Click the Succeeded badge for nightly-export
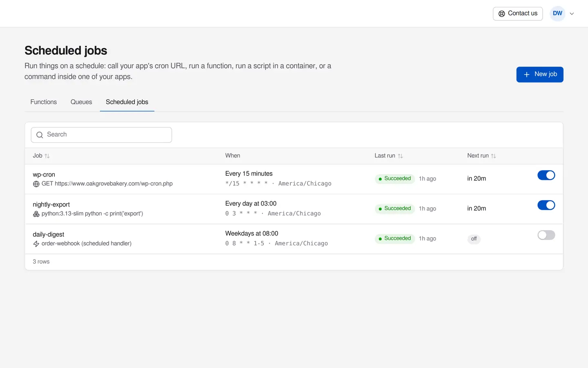588x368 pixels. point(395,209)
